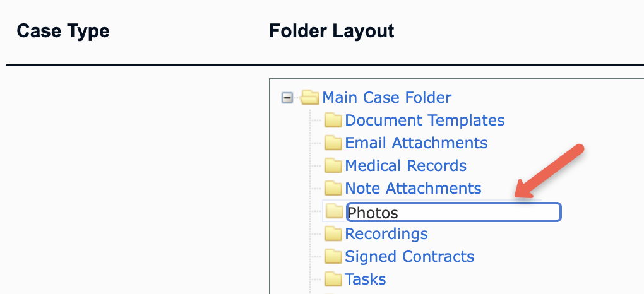Select the Email Attachments folder name
The image size is (644, 294).
(416, 143)
